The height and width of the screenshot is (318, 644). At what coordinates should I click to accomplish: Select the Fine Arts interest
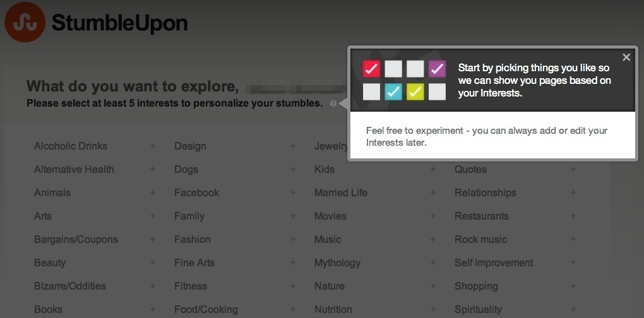tap(194, 262)
